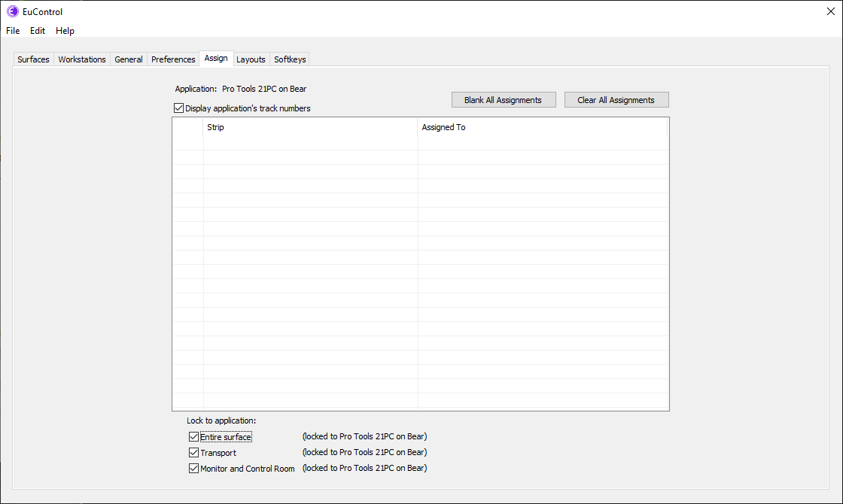Switch to the Workstations tab

82,59
